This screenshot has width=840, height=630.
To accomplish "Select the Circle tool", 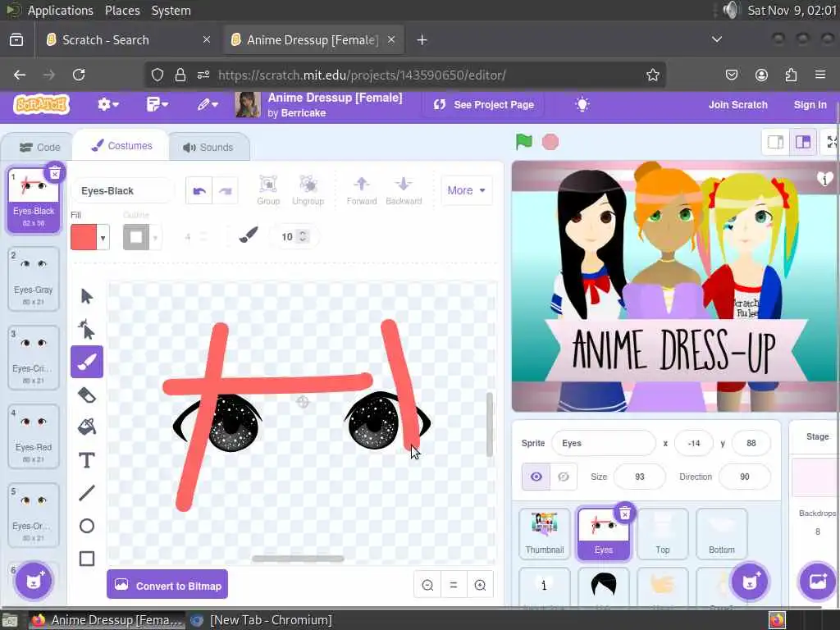I will [87, 526].
